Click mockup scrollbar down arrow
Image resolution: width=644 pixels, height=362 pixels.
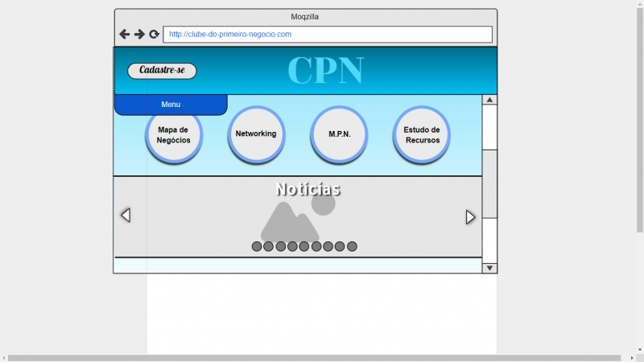tap(489, 268)
